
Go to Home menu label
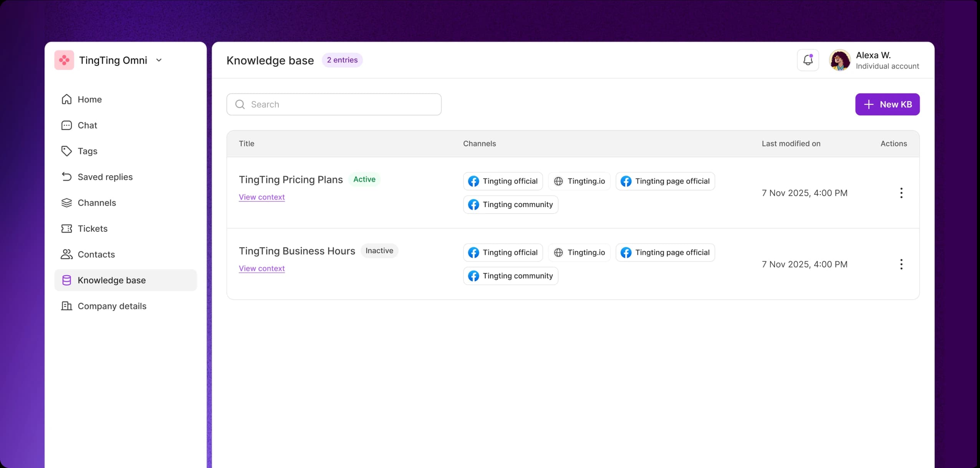(x=90, y=100)
